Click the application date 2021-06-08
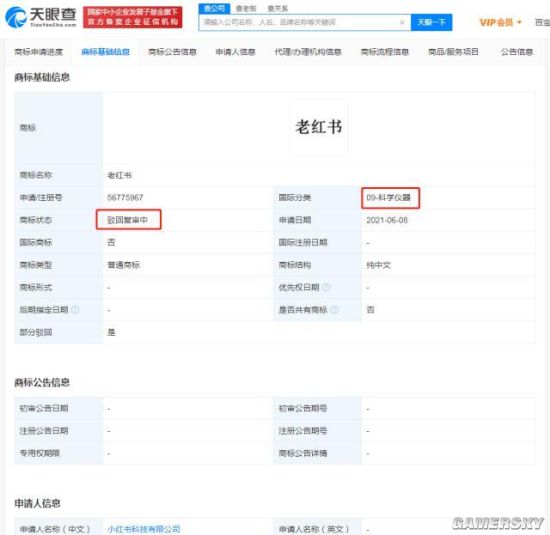Viewport: 550px width, 535px height. (387, 220)
